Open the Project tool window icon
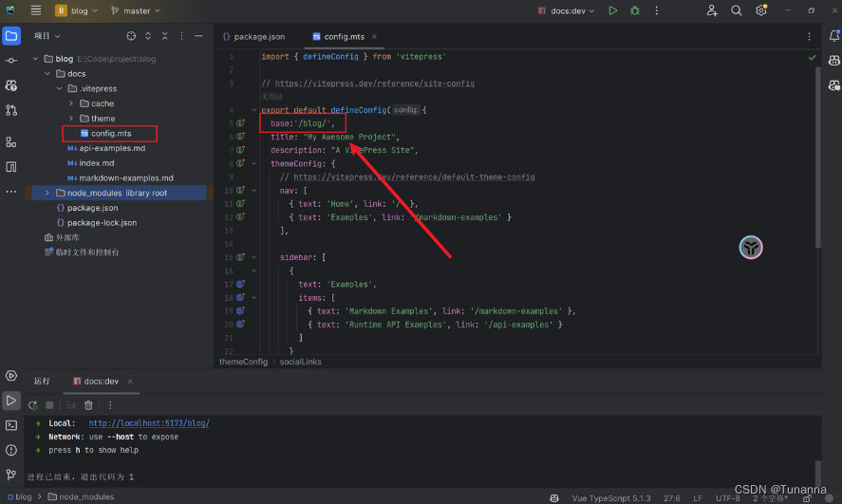Image resolution: width=842 pixels, height=504 pixels. [10, 36]
